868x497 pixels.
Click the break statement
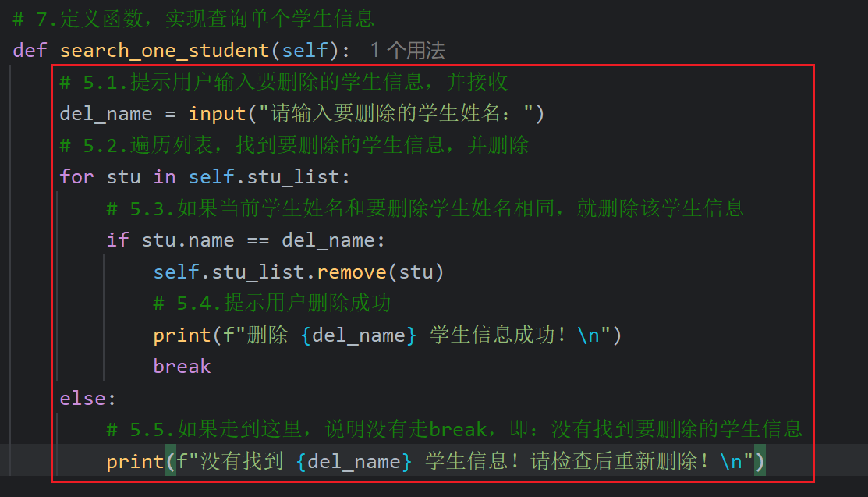pyautogui.click(x=182, y=366)
